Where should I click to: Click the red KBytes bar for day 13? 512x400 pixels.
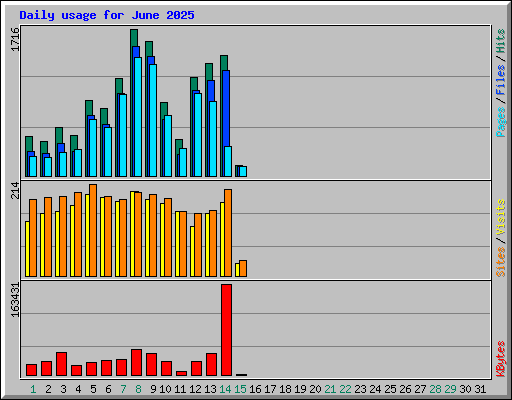pyautogui.click(x=211, y=365)
